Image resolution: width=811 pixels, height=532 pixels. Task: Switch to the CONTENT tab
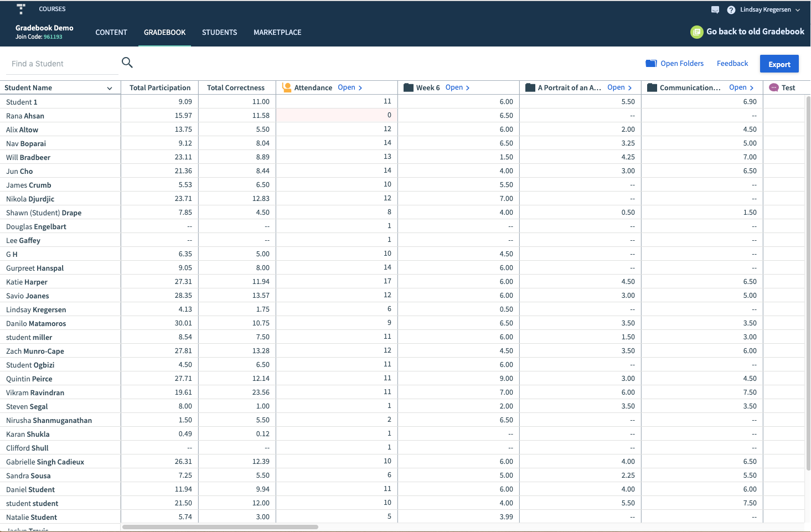coord(111,33)
